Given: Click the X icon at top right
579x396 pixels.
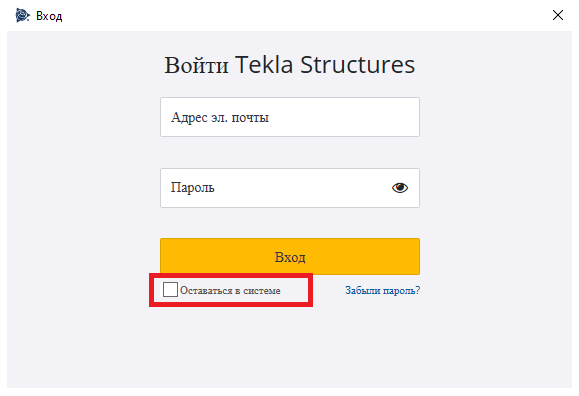Looking at the screenshot, I should pyautogui.click(x=558, y=15).
